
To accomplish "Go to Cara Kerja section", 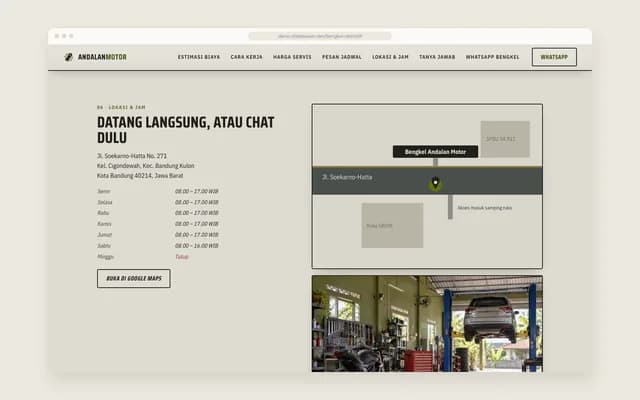I will click(247, 57).
